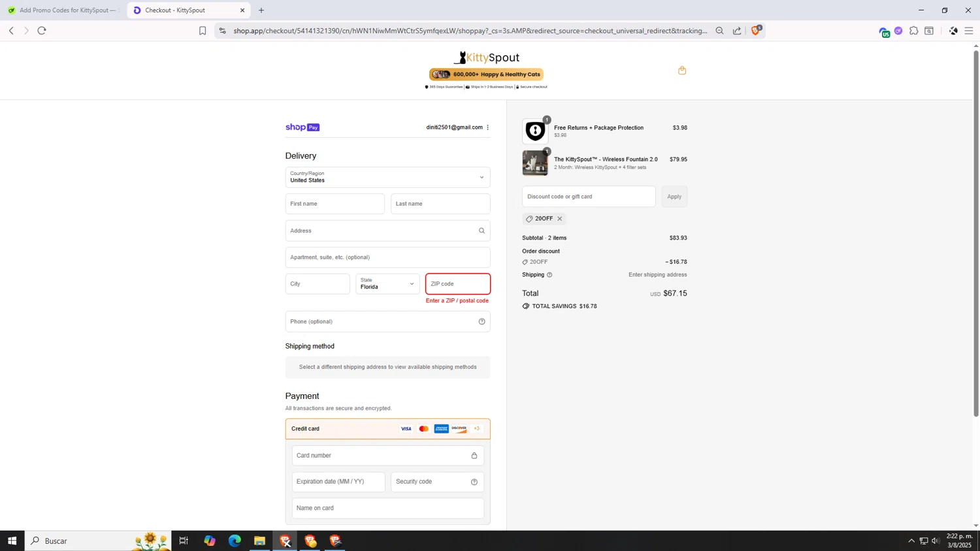Screen dimensions: 980x551
Task: Open Brave Shields lion icon
Action: click(756, 30)
